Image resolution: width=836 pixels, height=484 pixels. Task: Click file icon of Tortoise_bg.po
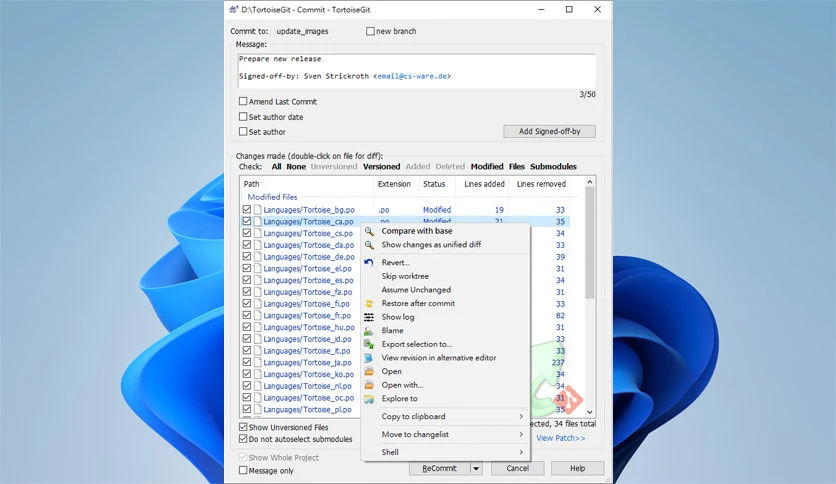[x=258, y=210]
